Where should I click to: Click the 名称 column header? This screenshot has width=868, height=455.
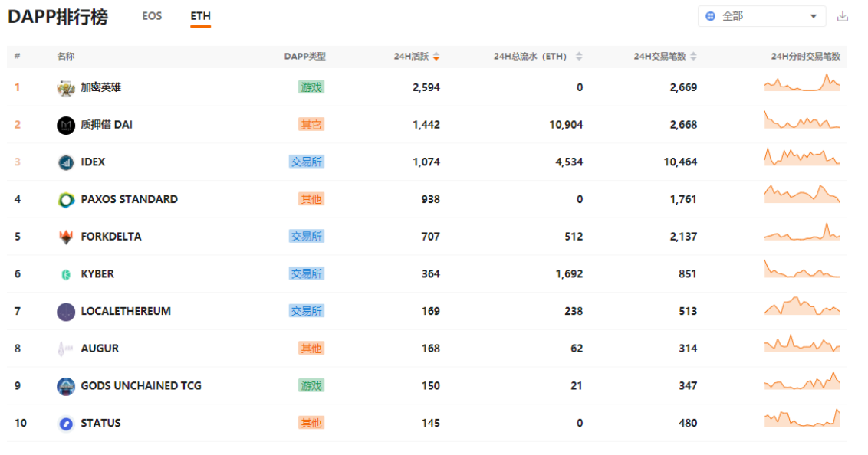coord(65,57)
